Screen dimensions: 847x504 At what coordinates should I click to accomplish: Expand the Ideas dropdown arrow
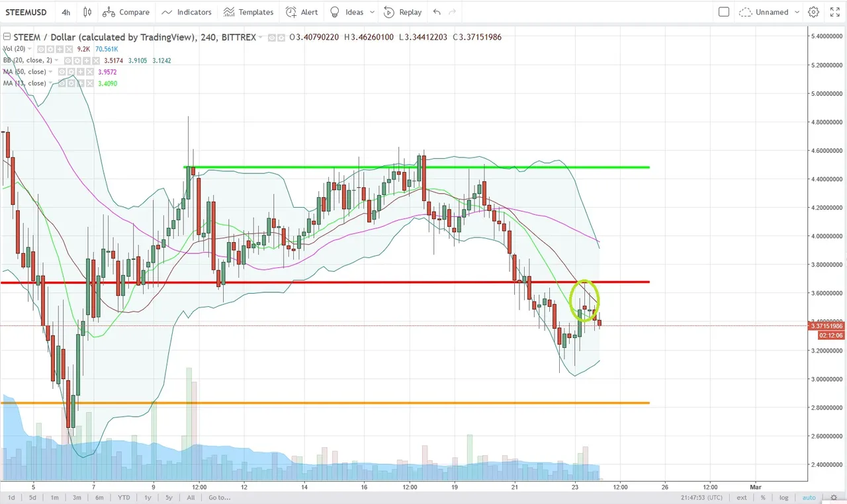point(373,12)
